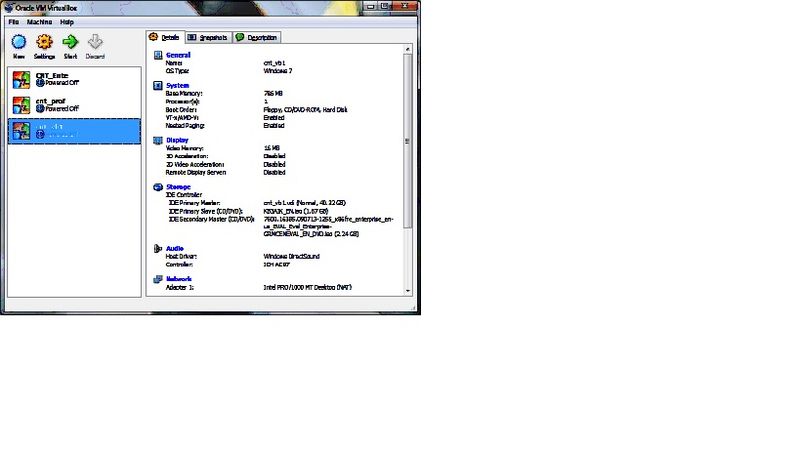
Task: Click the Video Memory value 16 MB
Action: coord(271,148)
